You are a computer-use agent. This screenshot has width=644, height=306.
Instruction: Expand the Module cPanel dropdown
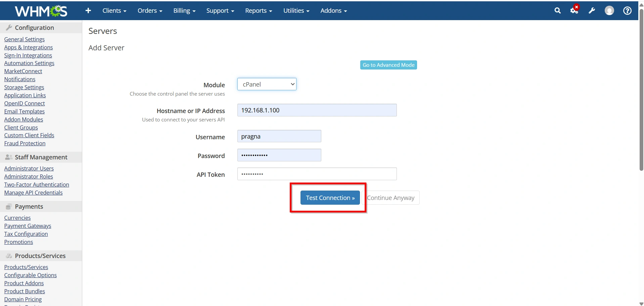click(267, 84)
